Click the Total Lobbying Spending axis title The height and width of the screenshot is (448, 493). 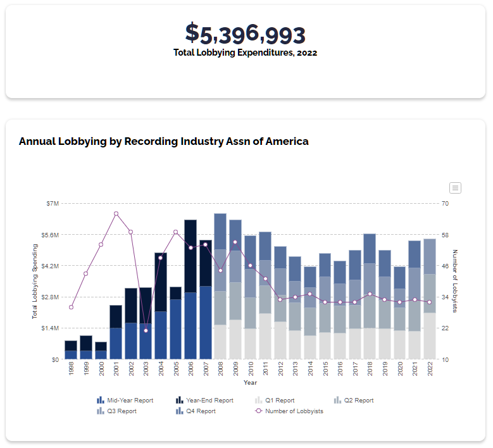(x=35, y=282)
